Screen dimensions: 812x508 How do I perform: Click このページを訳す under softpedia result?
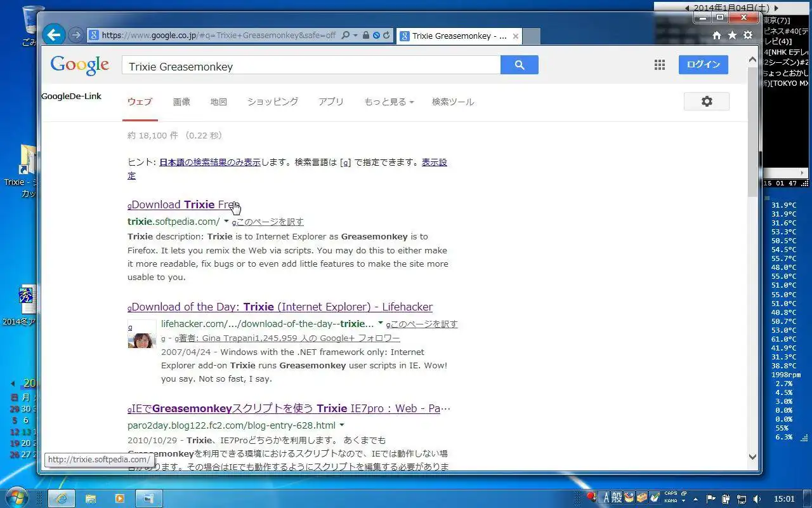pyautogui.click(x=270, y=222)
